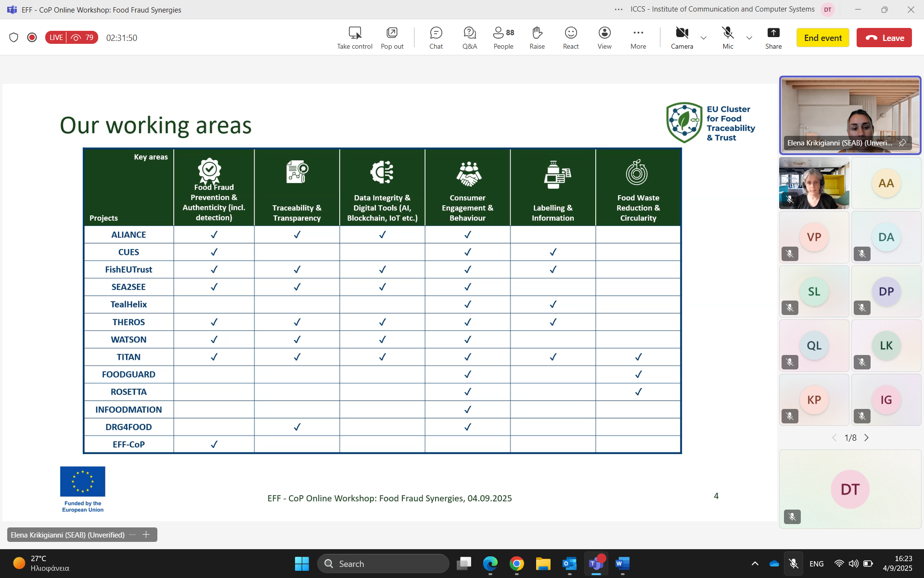The width and height of the screenshot is (924, 578).
Task: Go to next participants page
Action: [867, 438]
